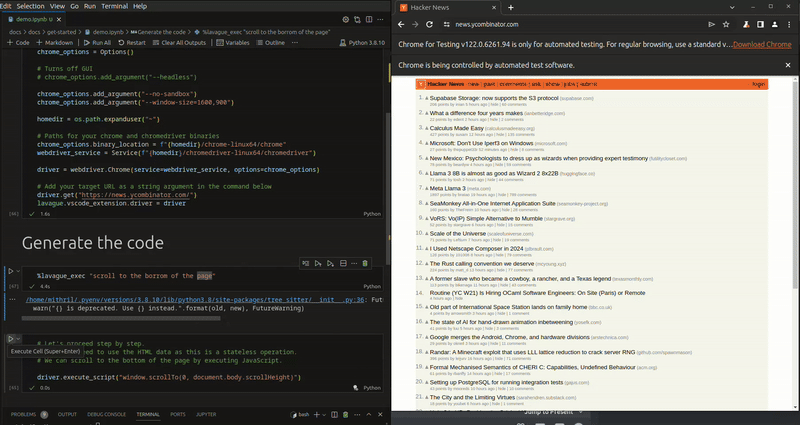Click Run by Line in cell toolbar
The image size is (800, 425).
(305, 263)
